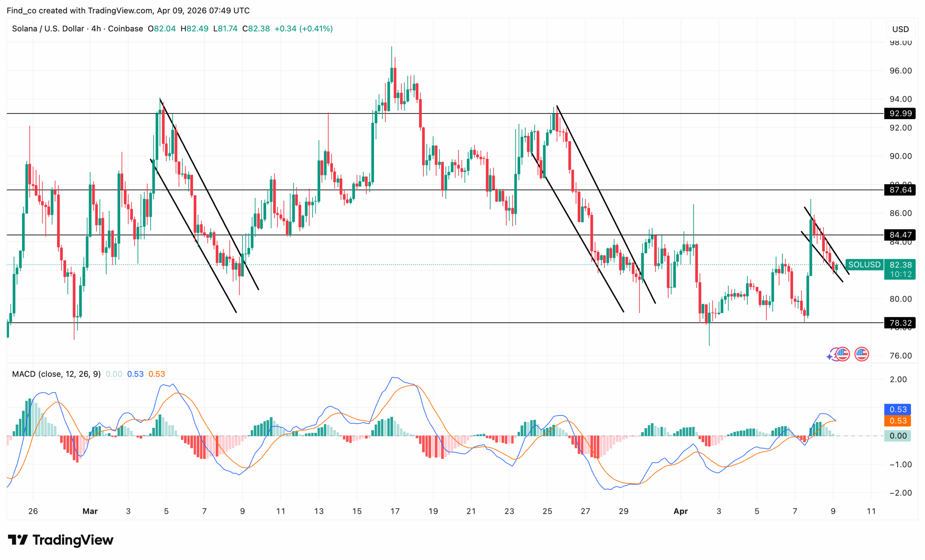Click the 'Apr' label on the time axis
The image size is (925, 560).
coord(681,511)
